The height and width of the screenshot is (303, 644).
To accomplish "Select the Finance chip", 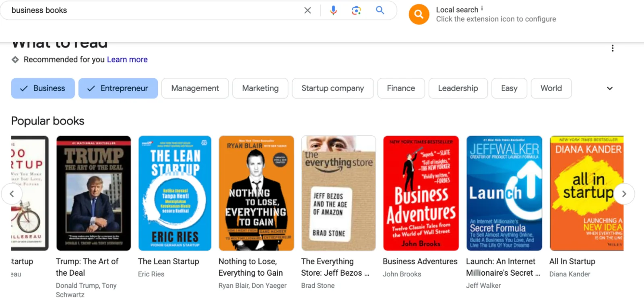I will (x=400, y=88).
